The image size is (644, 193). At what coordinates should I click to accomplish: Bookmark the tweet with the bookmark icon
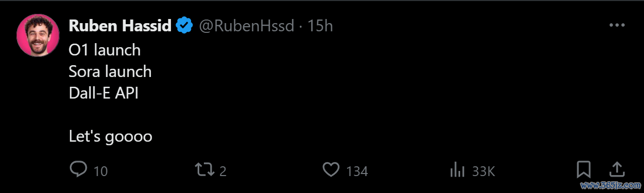click(x=583, y=170)
